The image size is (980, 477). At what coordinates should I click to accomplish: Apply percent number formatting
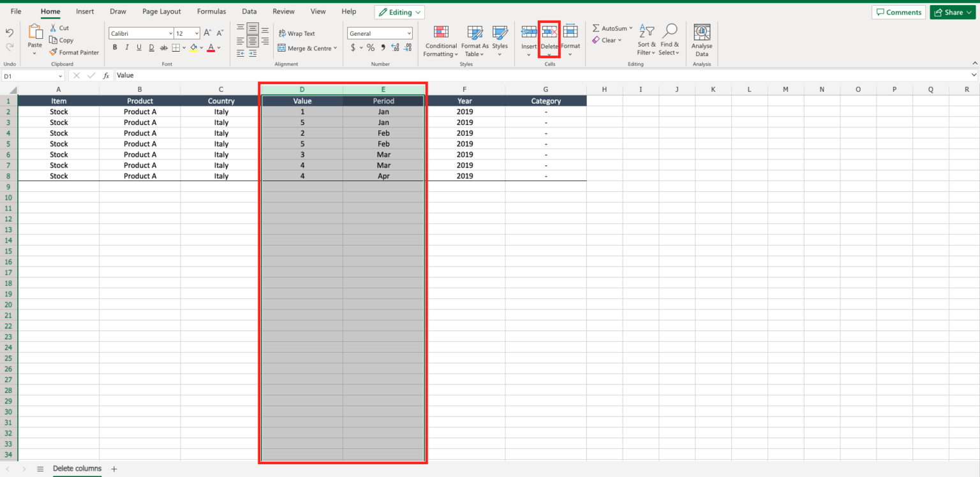[370, 47]
